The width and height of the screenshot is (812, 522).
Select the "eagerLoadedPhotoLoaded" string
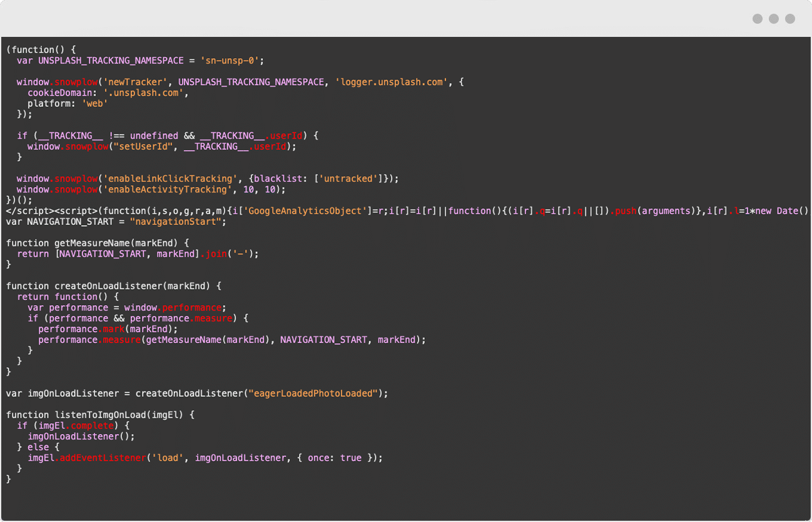(313, 393)
